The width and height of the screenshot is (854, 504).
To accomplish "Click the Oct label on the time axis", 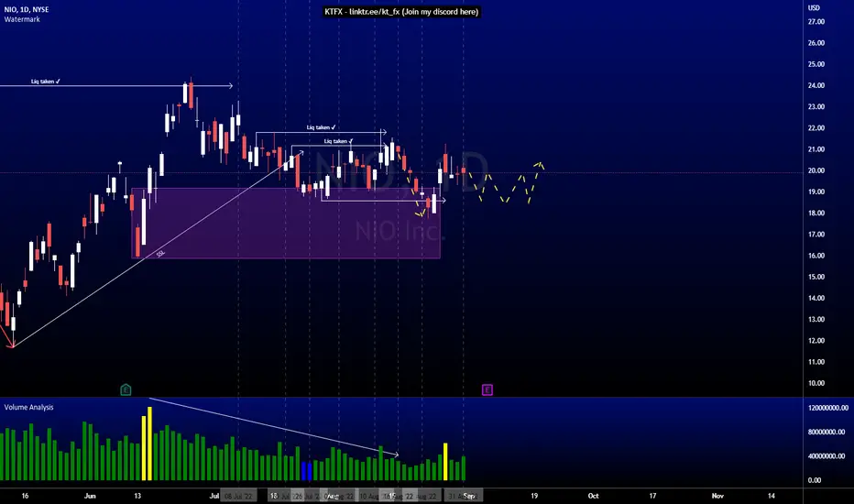I will pyautogui.click(x=593, y=496).
